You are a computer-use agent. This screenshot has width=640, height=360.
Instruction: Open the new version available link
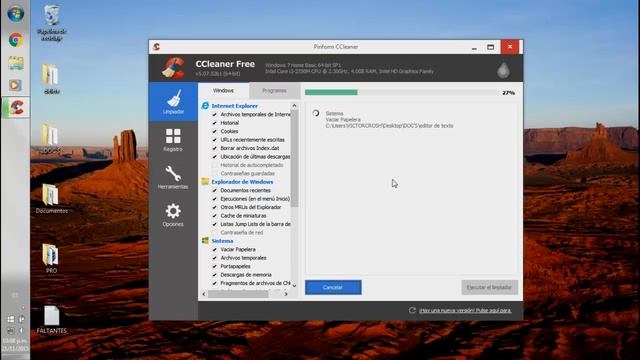click(x=465, y=311)
